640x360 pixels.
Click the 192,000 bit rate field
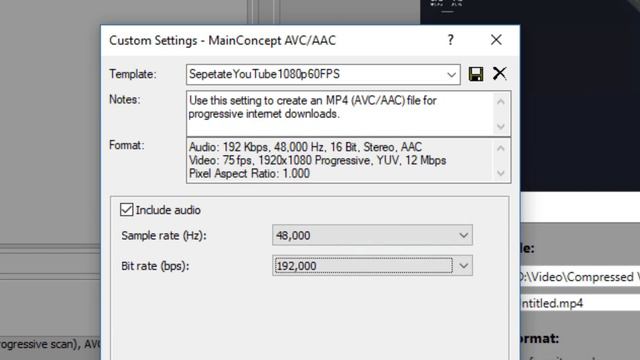pos(363,266)
